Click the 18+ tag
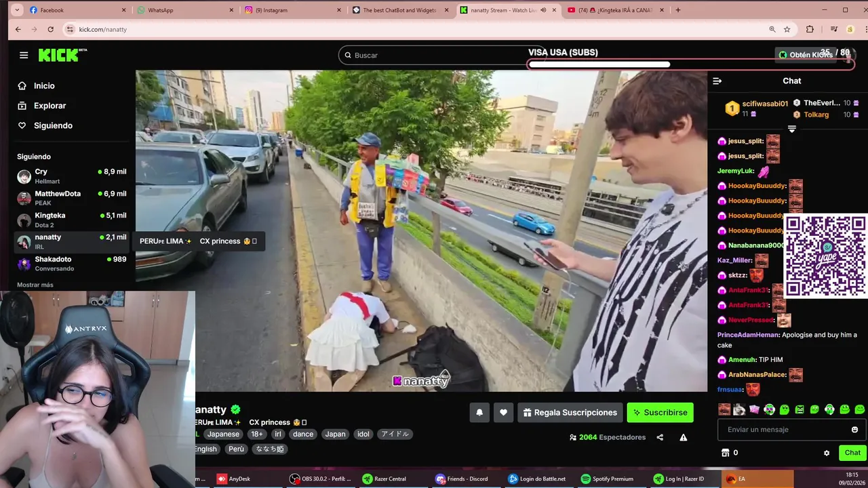The height and width of the screenshot is (488, 868). [257, 434]
